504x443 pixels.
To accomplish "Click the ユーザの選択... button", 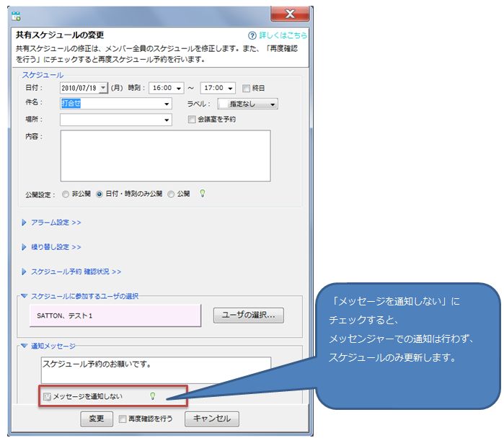I will (249, 316).
